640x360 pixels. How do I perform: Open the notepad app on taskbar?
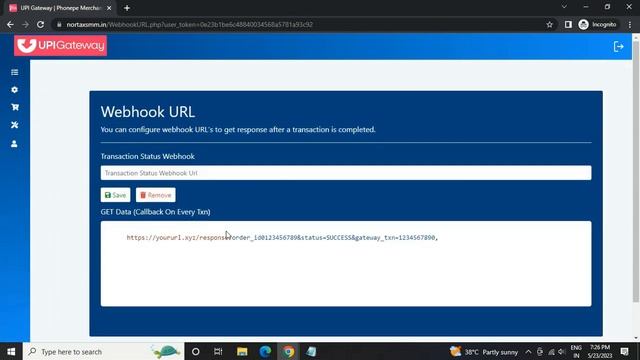311,351
